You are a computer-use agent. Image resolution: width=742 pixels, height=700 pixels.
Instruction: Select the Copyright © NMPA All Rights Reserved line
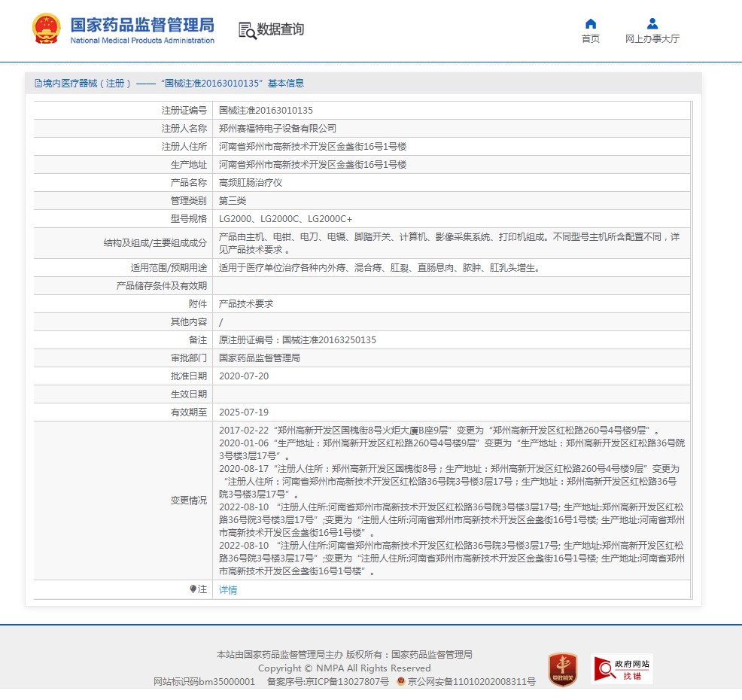[x=345, y=668]
